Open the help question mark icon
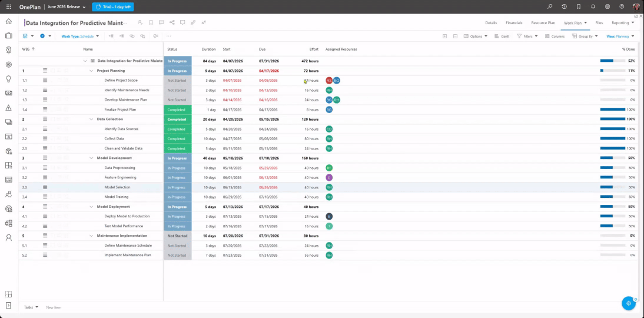Viewport: 644px width, 318px height. 622,6
